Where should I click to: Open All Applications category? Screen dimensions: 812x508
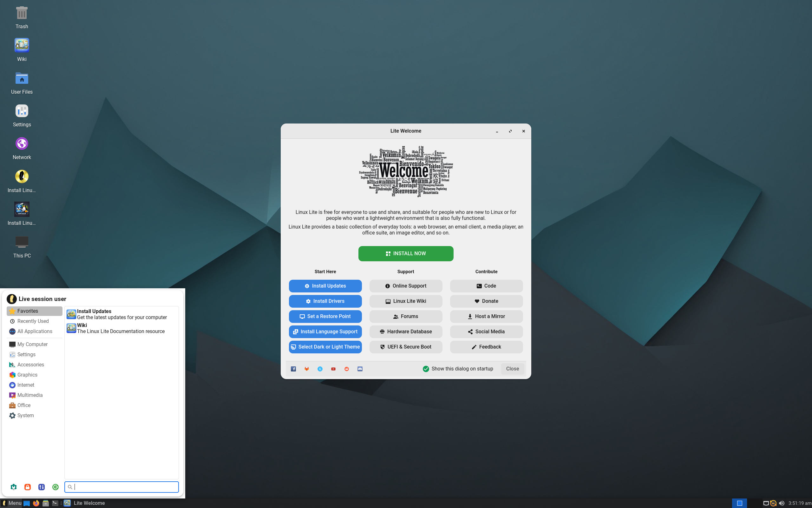point(35,331)
